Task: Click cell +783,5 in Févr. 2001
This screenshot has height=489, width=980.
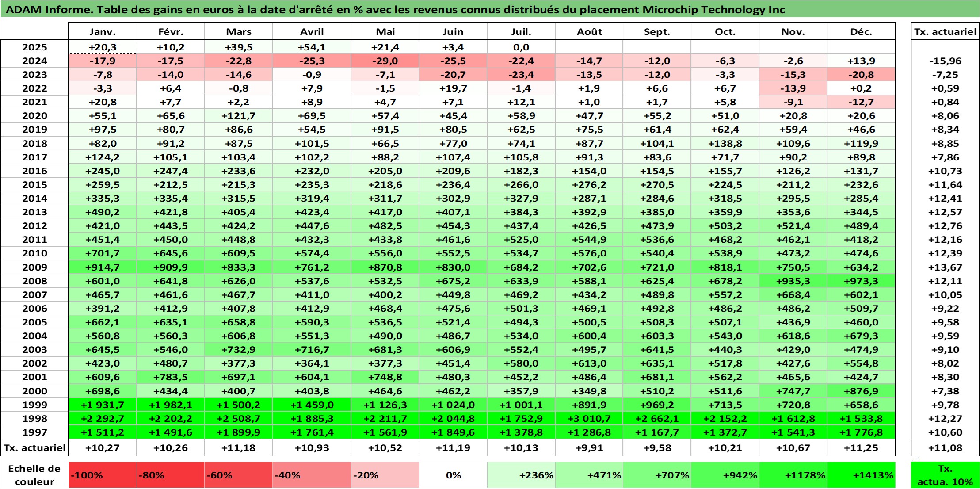Action: (x=171, y=377)
